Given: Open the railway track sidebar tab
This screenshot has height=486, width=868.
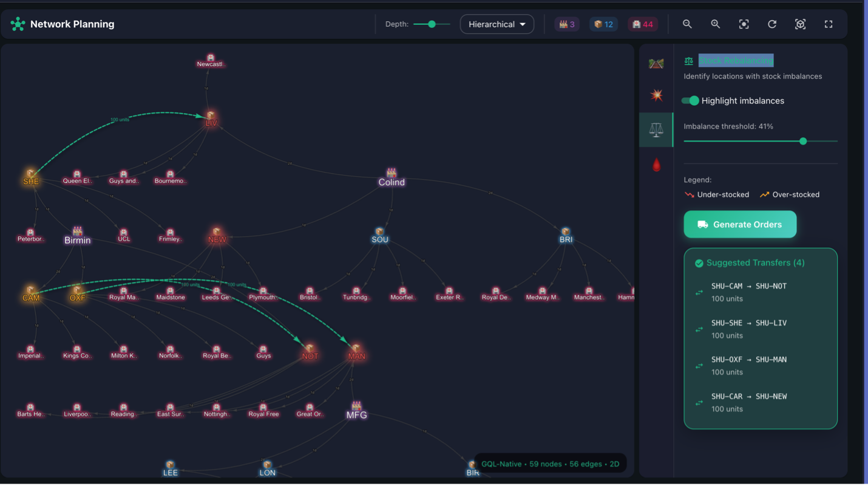Looking at the screenshot, I should click(x=656, y=63).
